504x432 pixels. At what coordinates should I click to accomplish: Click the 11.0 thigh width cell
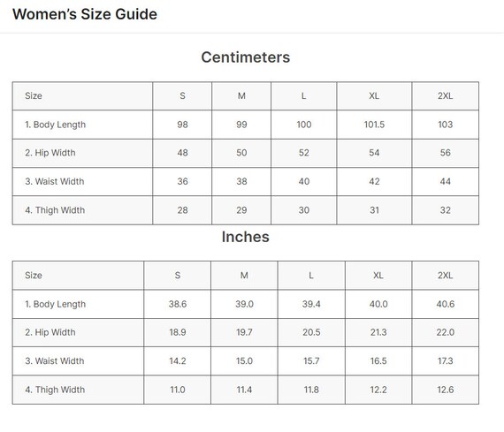click(178, 390)
